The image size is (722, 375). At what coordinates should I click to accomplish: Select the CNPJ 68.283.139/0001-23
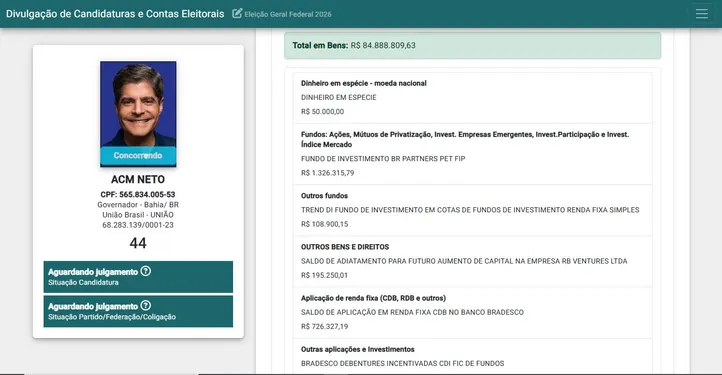(x=138, y=225)
